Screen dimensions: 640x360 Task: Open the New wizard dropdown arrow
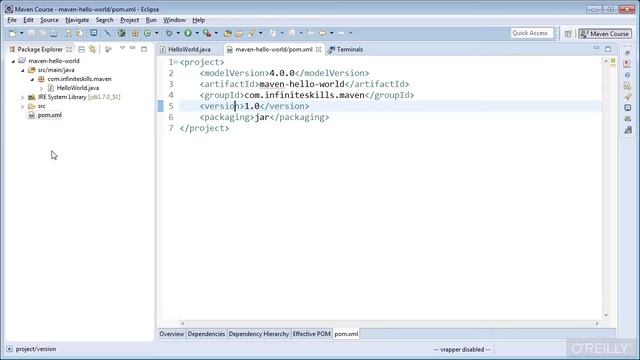tap(22, 33)
